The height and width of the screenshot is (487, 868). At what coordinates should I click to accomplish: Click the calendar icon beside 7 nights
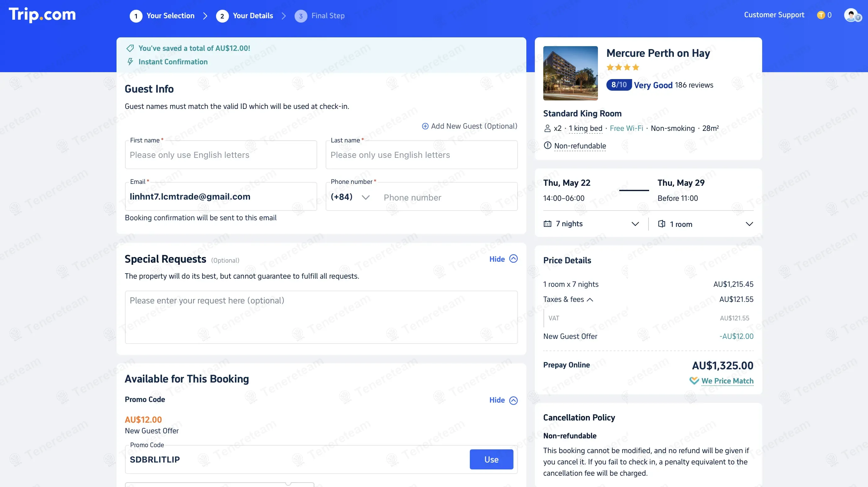click(x=548, y=224)
